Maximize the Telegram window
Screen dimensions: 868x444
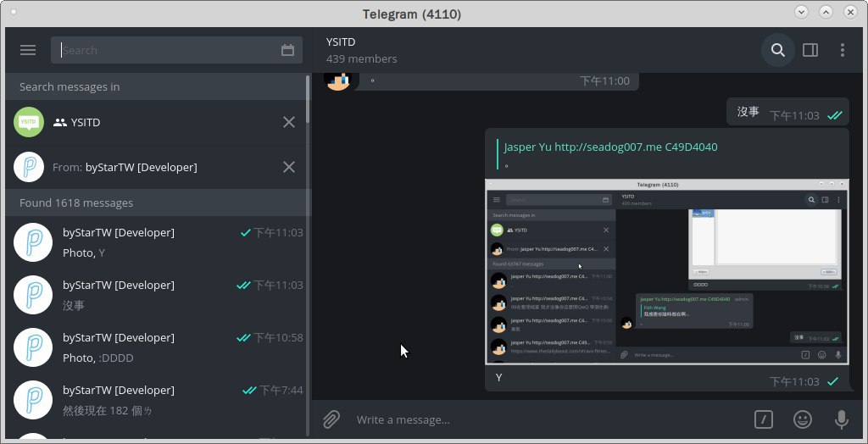(x=826, y=12)
